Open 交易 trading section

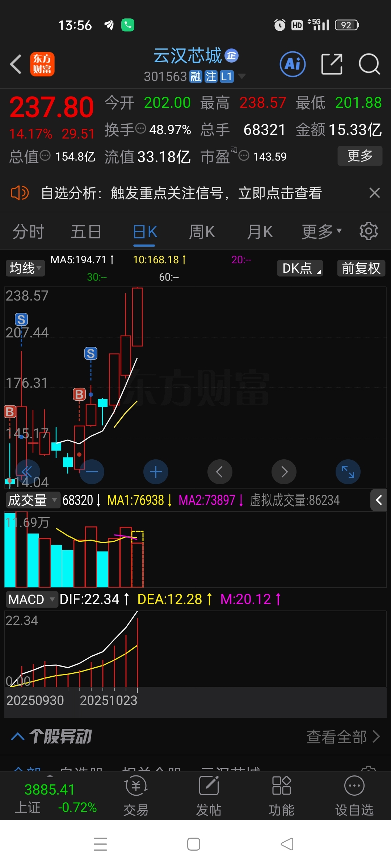tap(136, 796)
